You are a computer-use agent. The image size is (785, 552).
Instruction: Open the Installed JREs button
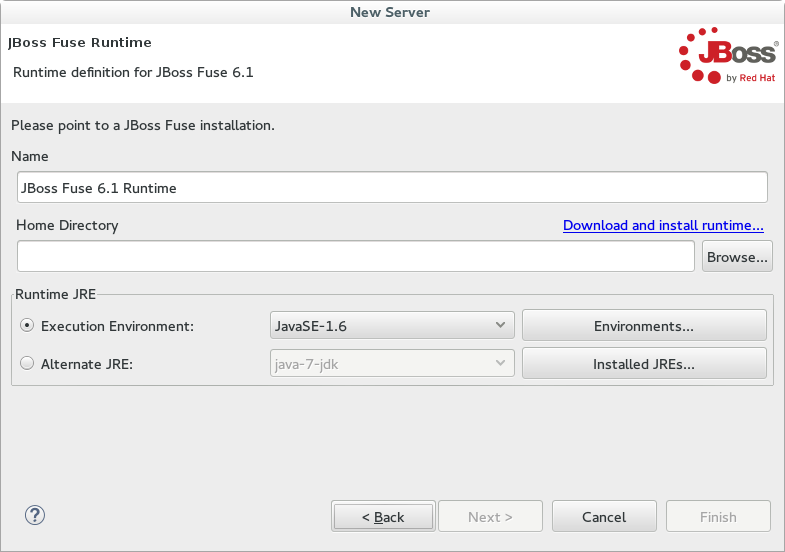(644, 364)
